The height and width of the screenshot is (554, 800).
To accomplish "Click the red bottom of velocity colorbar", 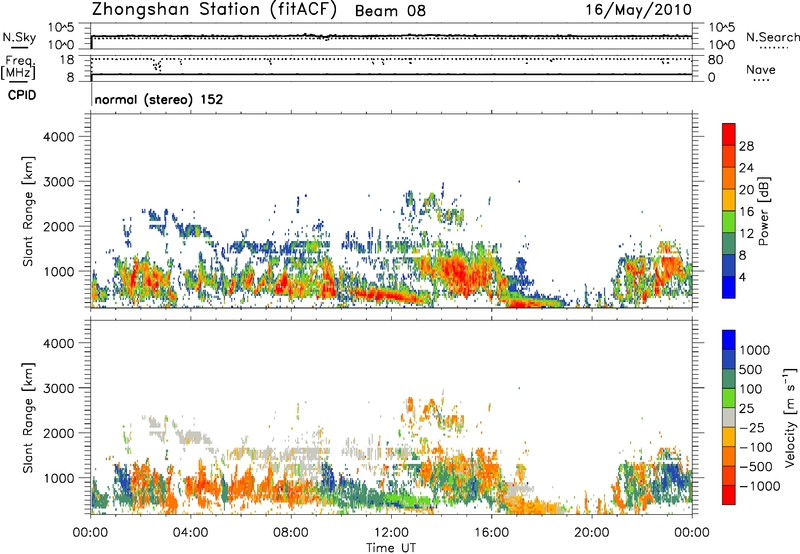I will point(729,495).
